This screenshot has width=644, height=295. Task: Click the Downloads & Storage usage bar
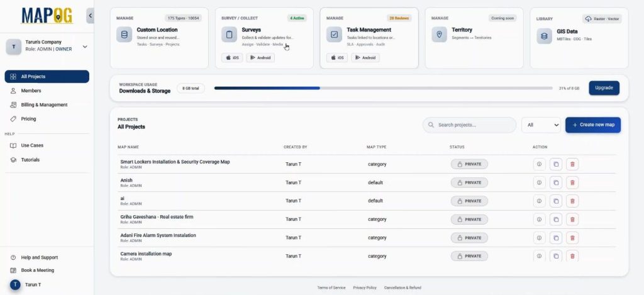click(x=383, y=88)
